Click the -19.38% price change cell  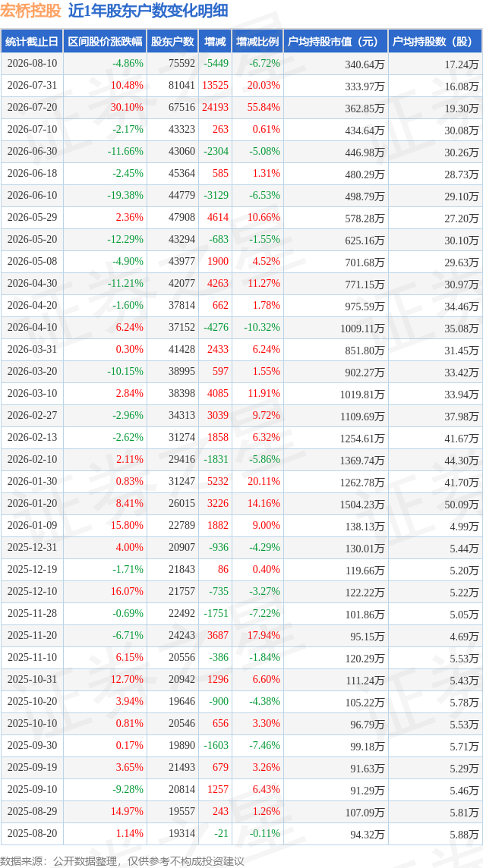(125, 196)
